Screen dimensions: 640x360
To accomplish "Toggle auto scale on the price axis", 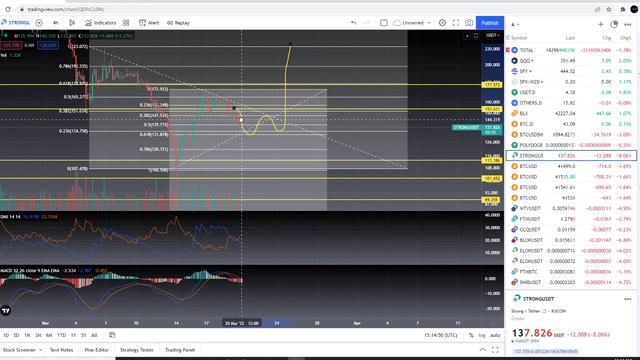I will coord(495,335).
